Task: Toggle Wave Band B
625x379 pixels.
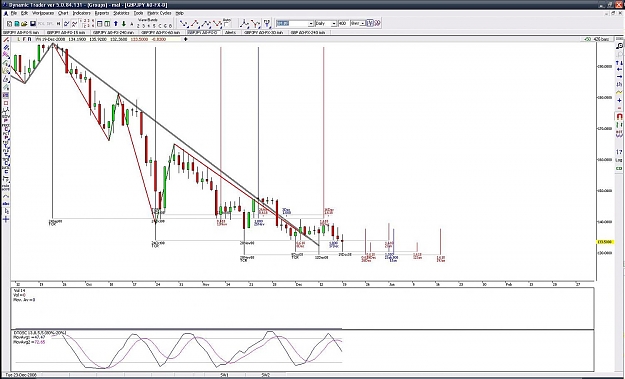Action: tap(170, 26)
